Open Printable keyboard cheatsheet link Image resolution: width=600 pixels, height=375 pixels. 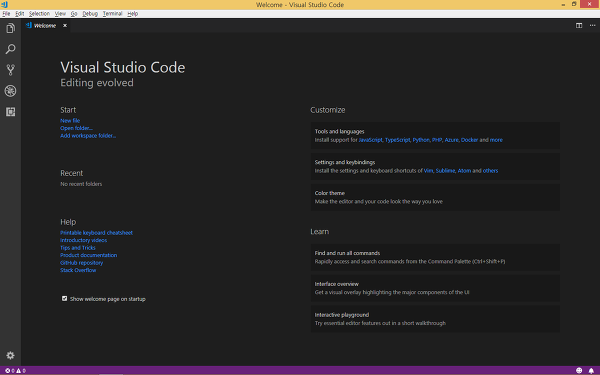click(x=96, y=233)
